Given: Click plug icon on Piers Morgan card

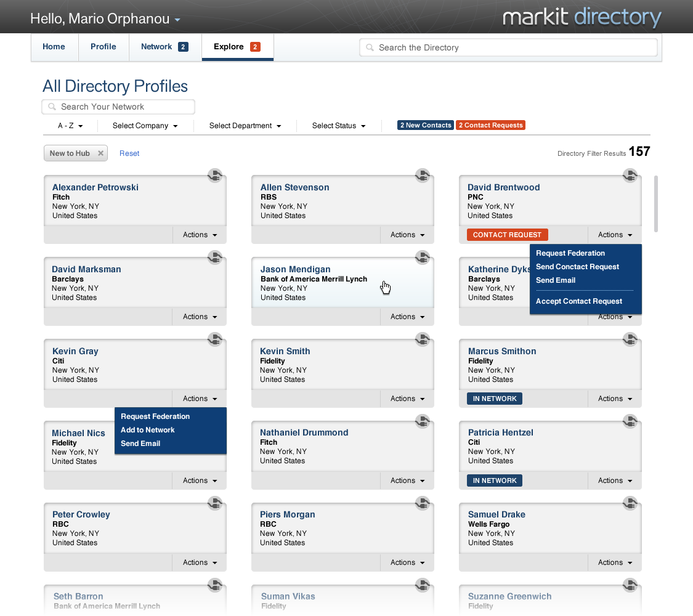Looking at the screenshot, I should coord(422,503).
